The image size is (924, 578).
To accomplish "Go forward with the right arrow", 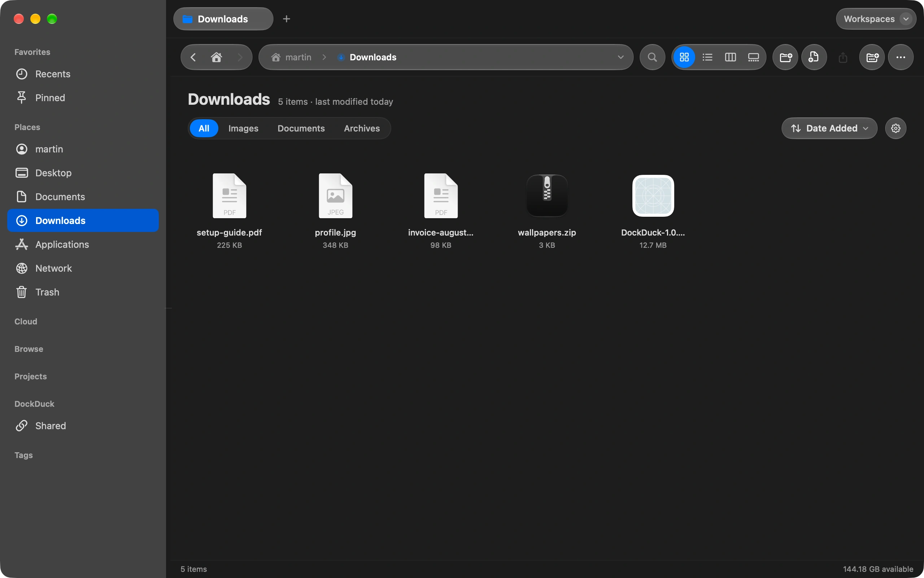I will (240, 57).
